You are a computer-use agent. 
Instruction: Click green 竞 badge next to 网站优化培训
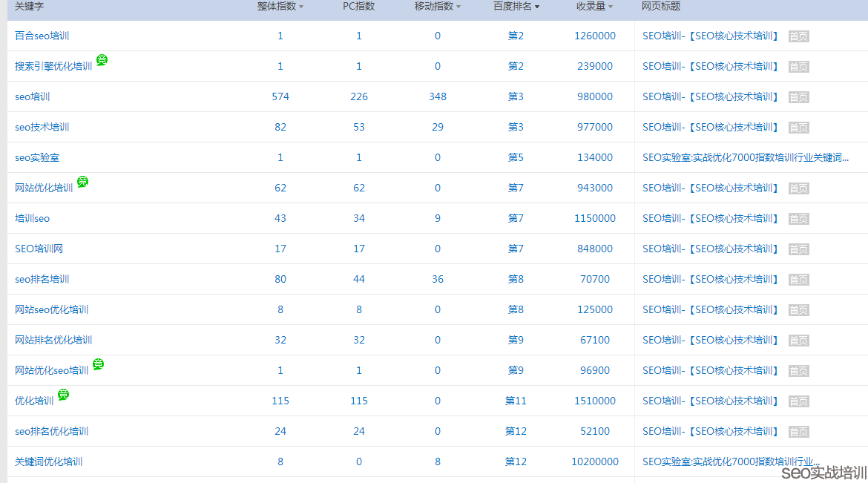tap(83, 182)
